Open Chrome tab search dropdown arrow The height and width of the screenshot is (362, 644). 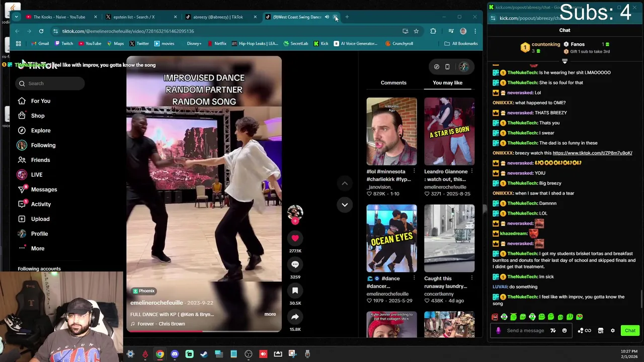pos(16,17)
